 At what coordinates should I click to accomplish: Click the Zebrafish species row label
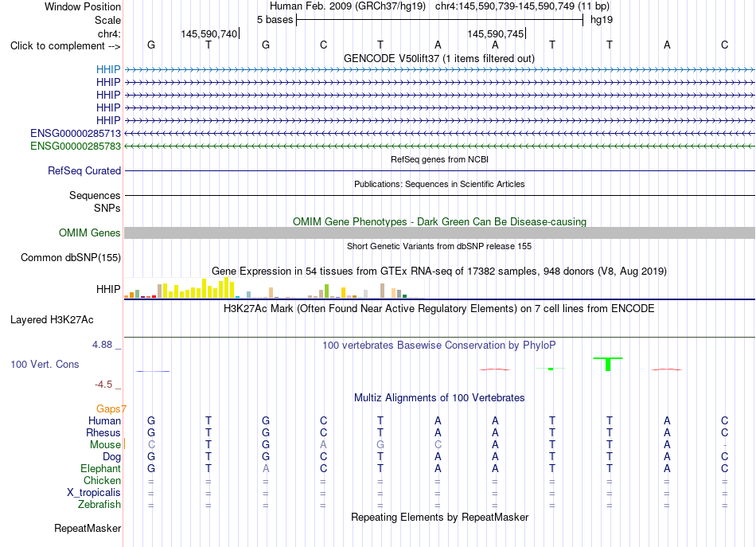pyautogui.click(x=99, y=504)
